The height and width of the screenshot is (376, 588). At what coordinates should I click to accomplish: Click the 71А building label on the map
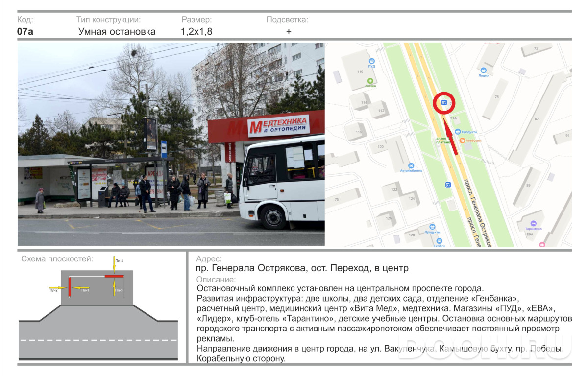tap(454, 118)
